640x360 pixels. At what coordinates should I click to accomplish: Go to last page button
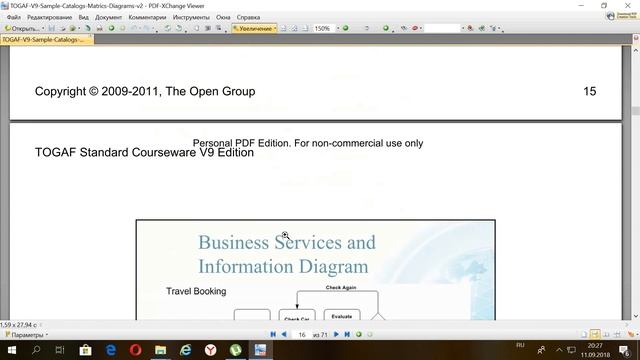coord(347,334)
